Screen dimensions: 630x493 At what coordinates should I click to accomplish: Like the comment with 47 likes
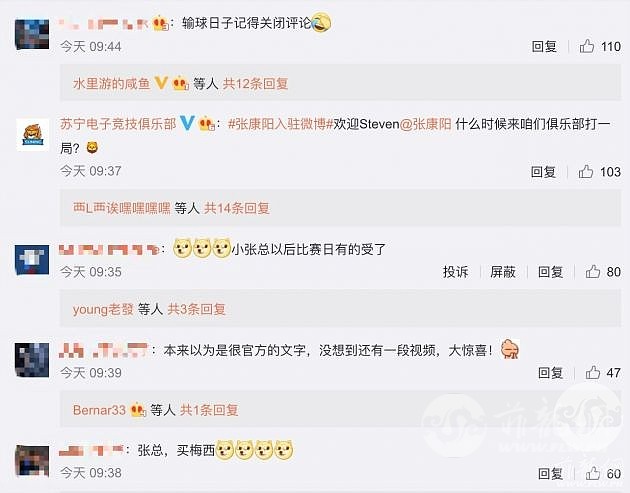[x=593, y=373]
